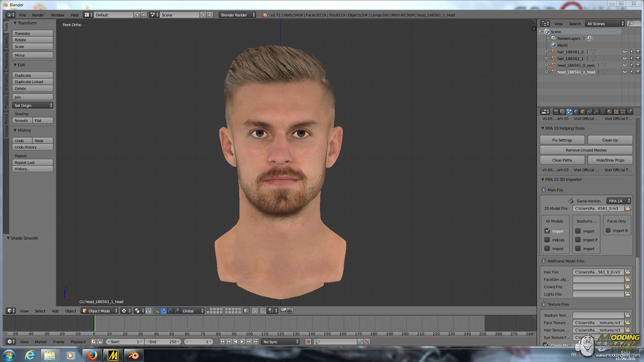This screenshot has width=644, height=362.
Task: Open the Render menu
Action: click(x=38, y=15)
